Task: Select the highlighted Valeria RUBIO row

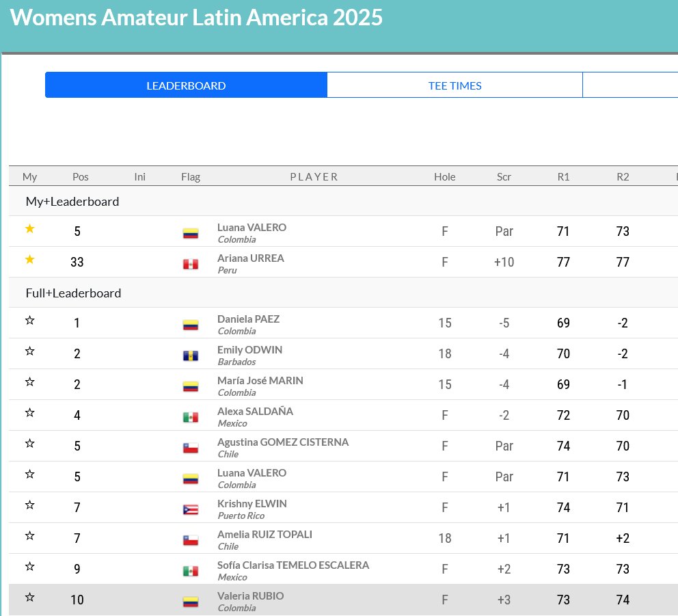Action: point(342,600)
